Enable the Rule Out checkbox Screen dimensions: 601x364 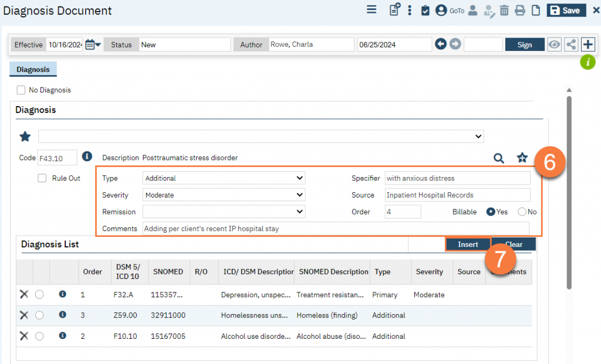coord(42,178)
